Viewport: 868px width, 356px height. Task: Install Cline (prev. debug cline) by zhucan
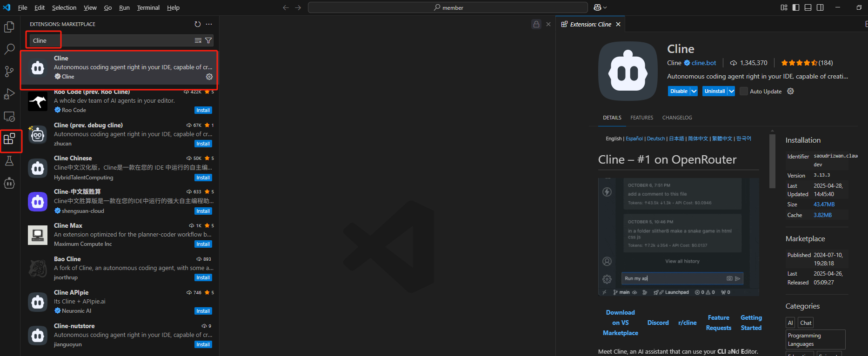click(203, 144)
